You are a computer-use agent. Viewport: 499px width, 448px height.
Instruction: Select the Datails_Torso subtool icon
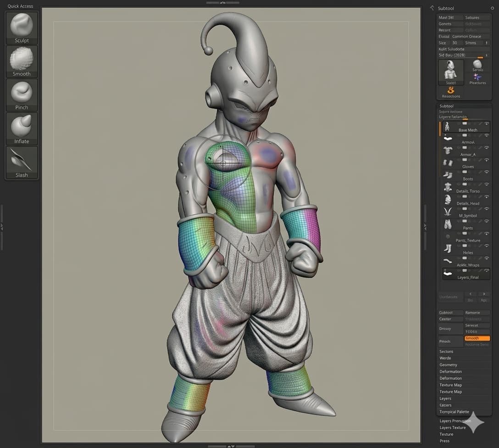[448, 187]
